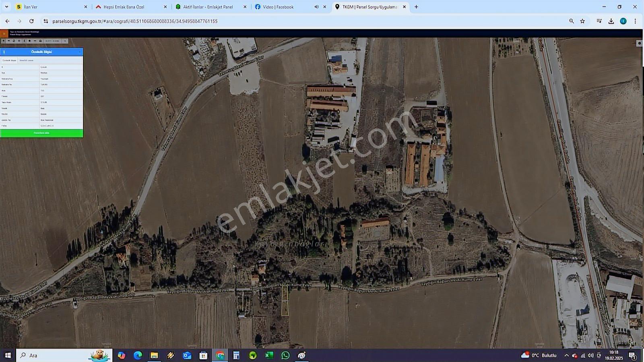The width and height of the screenshot is (644, 362).
Task: Click coordinate readout field in map toolbar
Action: tap(52, 41)
